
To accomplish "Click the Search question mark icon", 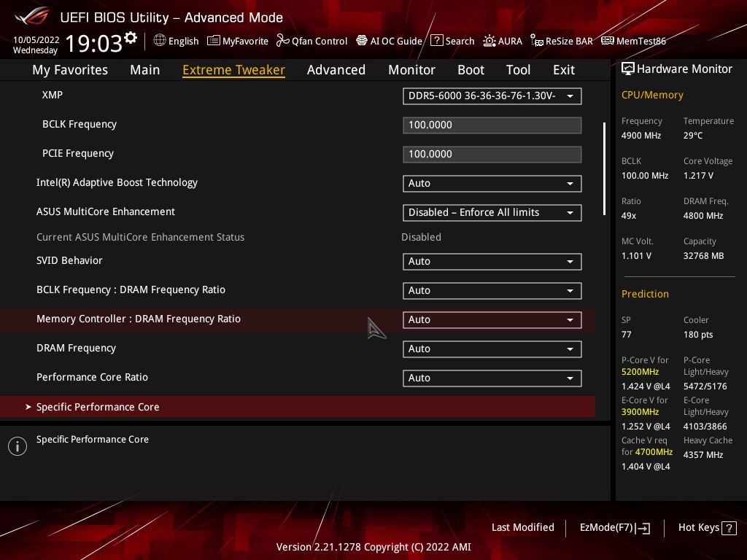I will click(x=436, y=40).
